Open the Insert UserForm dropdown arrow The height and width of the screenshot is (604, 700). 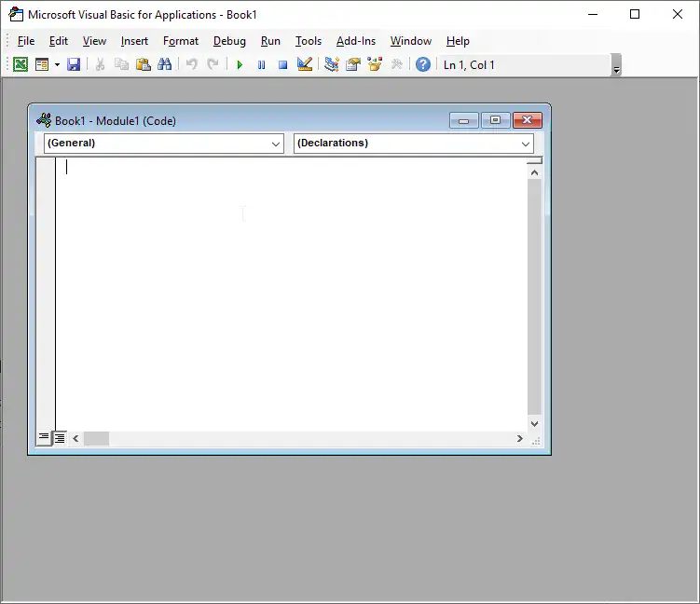(x=57, y=64)
